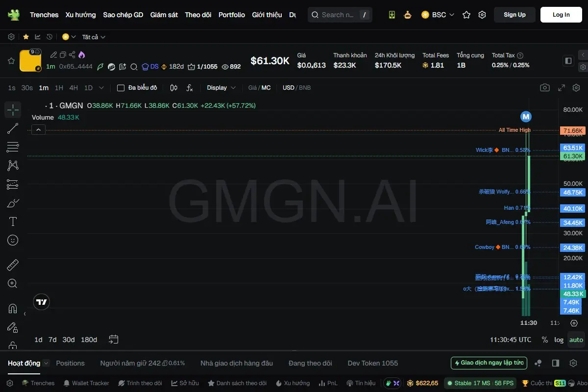
Task: Open the Portfolio menu item
Action: [x=232, y=15]
